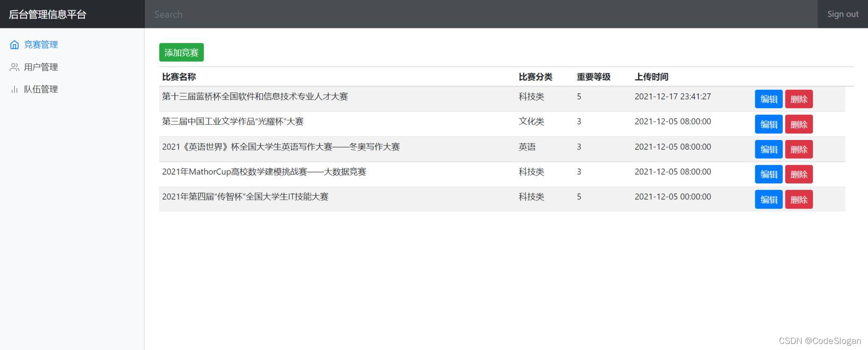Click the 上传时间 column header
868x350 pixels.
652,77
